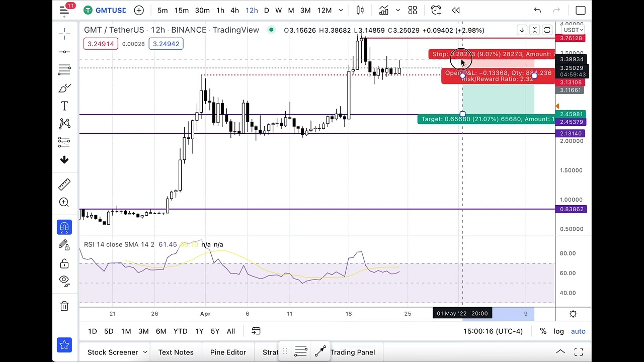
Task: Set the date range to YTD
Action: (180, 331)
